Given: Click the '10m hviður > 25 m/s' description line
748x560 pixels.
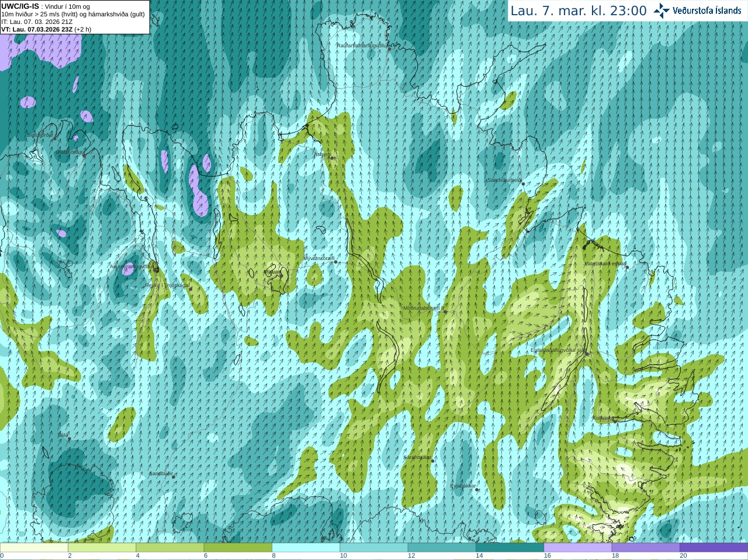Looking at the screenshot, I should point(73,14).
